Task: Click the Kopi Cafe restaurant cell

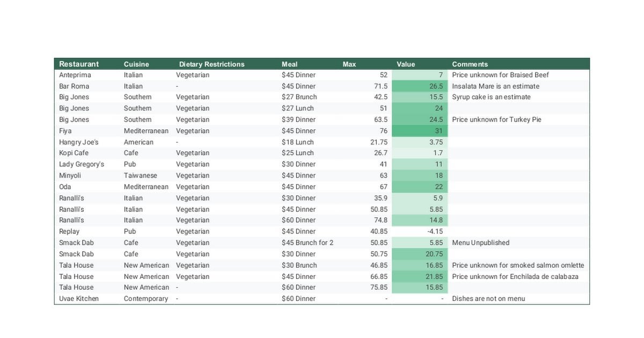Action: click(74, 153)
